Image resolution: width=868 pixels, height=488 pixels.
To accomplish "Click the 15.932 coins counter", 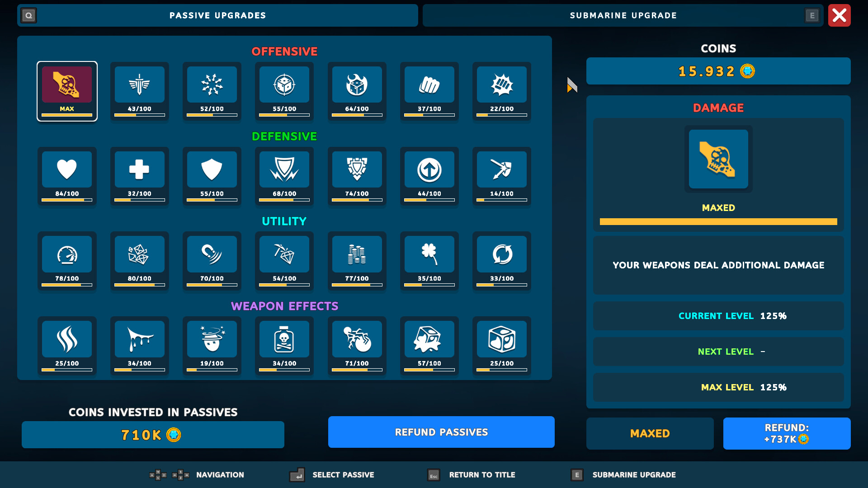I will [x=718, y=71].
